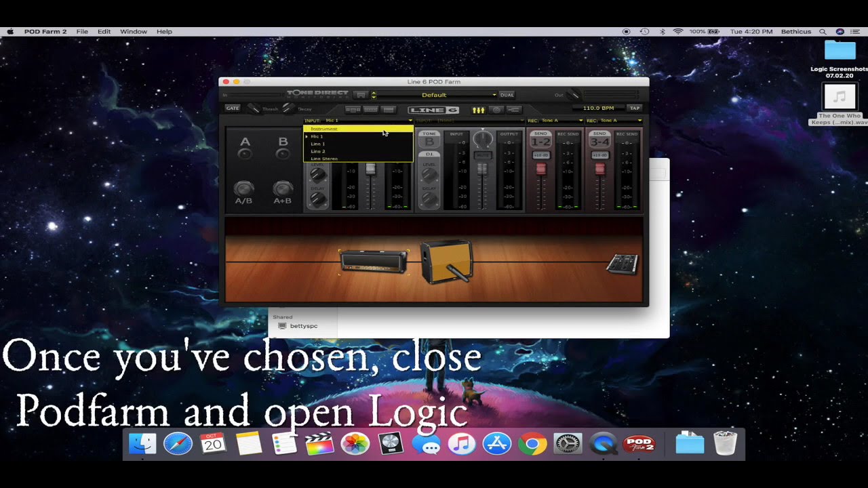
Task: Show the gear browser view icon
Action: click(x=353, y=109)
